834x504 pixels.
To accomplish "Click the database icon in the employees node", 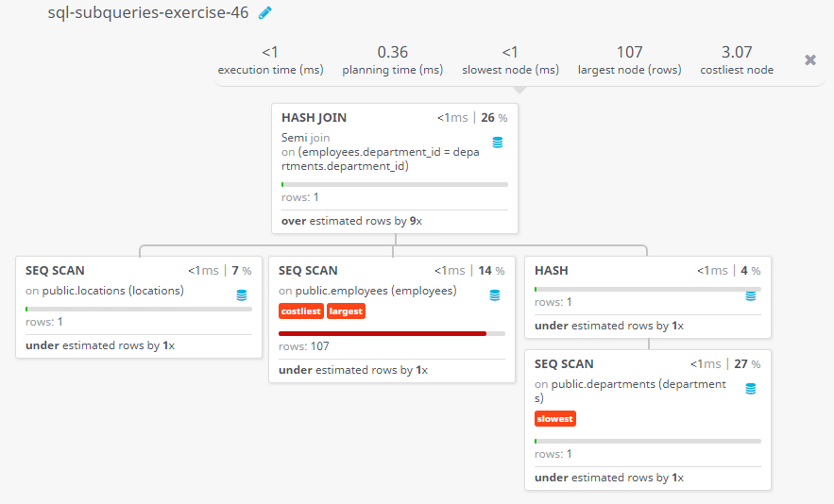I will coord(495,295).
